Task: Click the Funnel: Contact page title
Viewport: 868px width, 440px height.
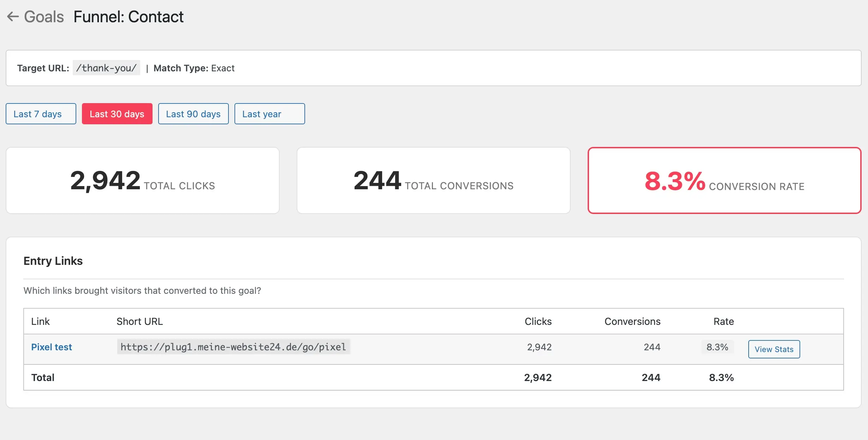Action: (x=128, y=17)
